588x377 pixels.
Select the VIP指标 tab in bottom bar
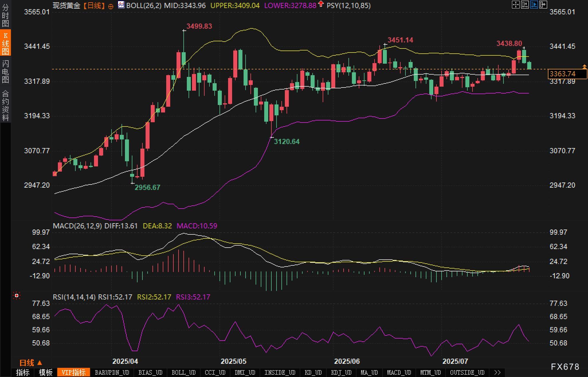click(x=74, y=372)
